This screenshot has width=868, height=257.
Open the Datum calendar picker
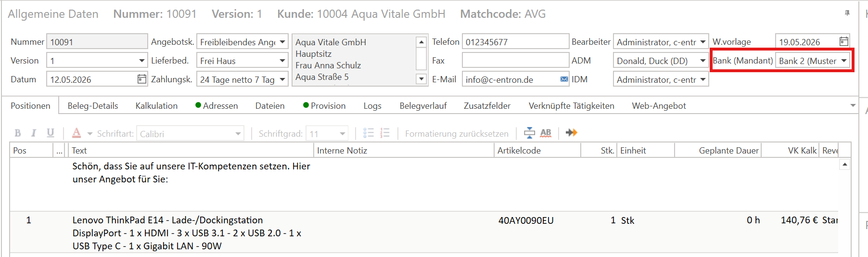[141, 79]
